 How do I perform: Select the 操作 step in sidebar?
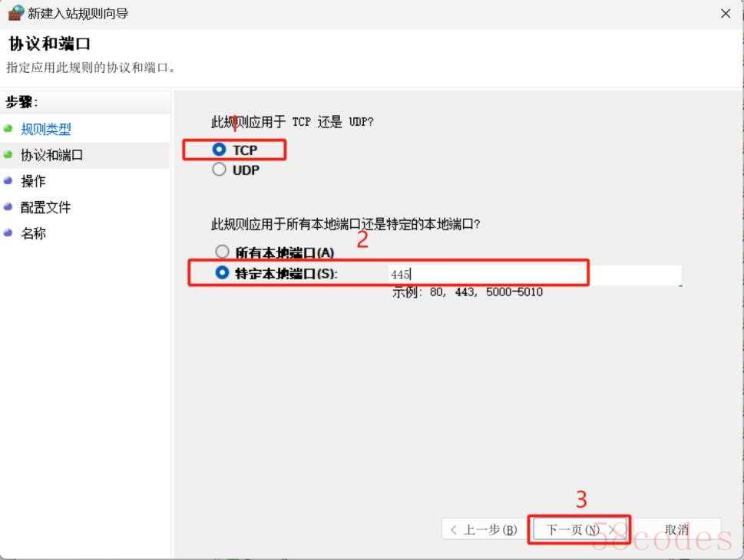point(33,181)
